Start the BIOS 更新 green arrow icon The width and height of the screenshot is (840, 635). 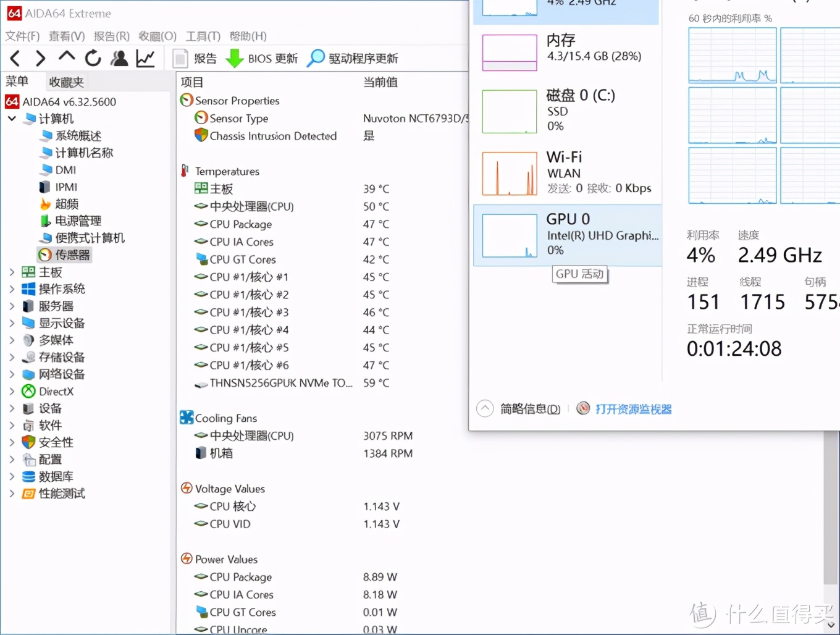235,58
